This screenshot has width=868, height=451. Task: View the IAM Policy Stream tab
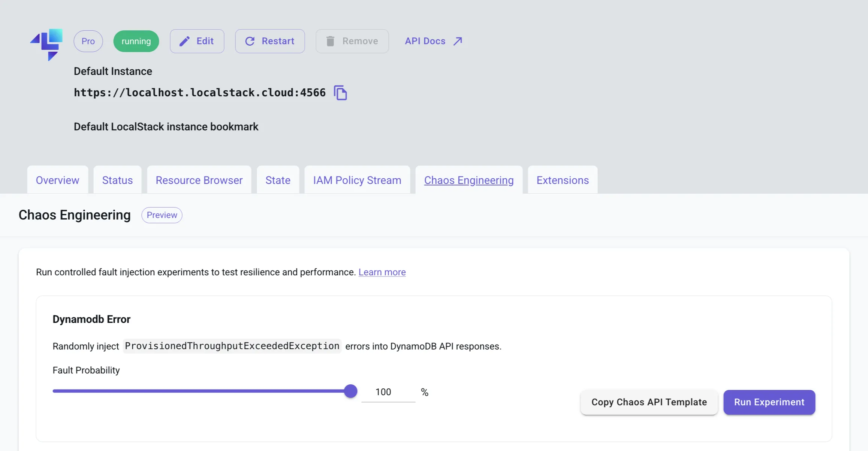point(357,180)
